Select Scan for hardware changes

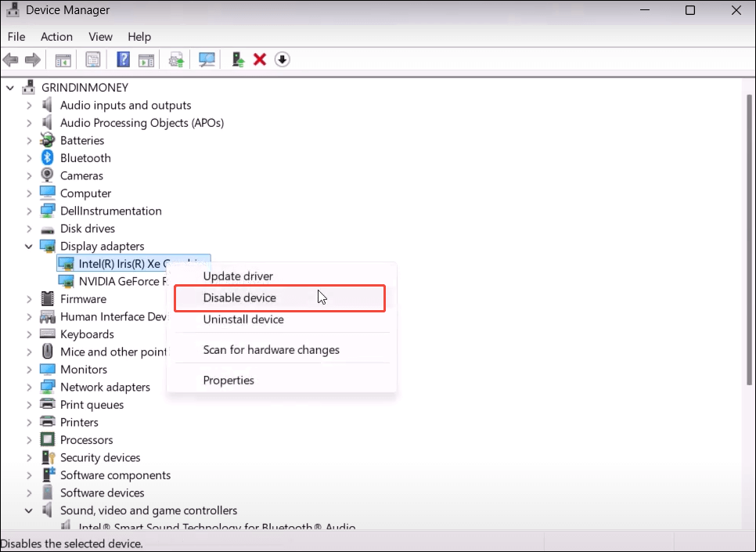point(282,350)
